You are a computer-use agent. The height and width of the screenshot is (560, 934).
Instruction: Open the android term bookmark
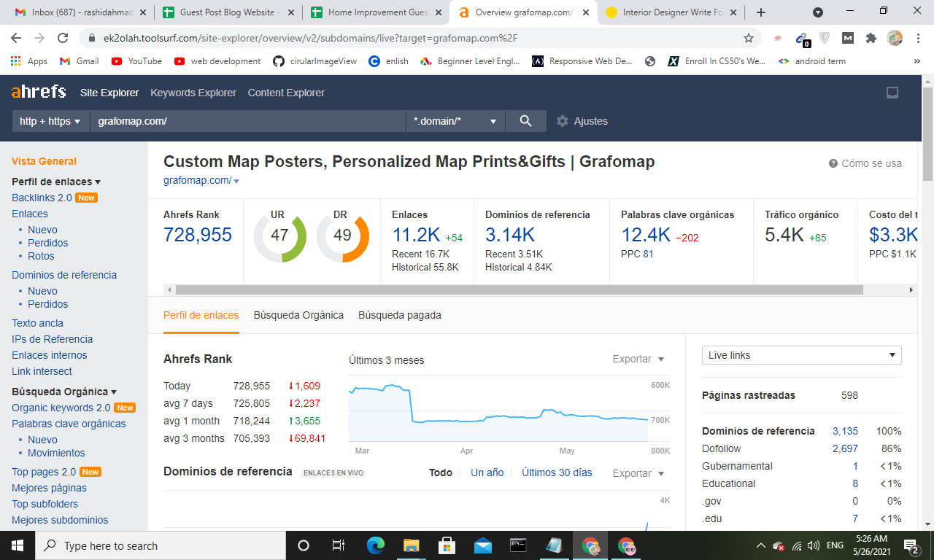[x=812, y=61]
